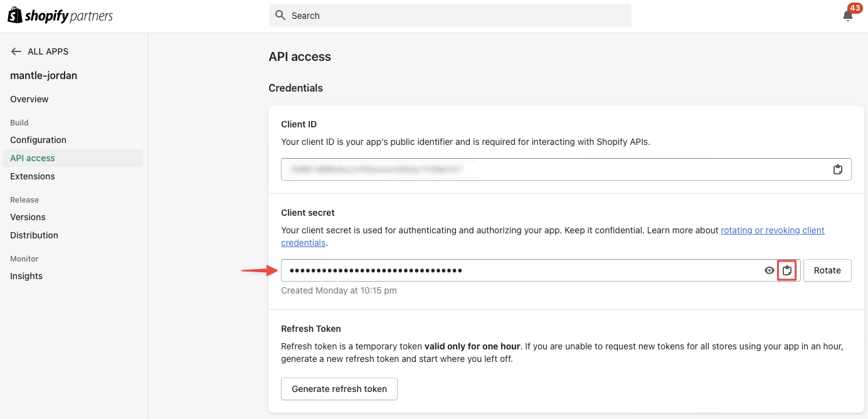Viewport: 868px width, 419px height.
Task: Click the search magnifying glass icon
Action: click(280, 14)
